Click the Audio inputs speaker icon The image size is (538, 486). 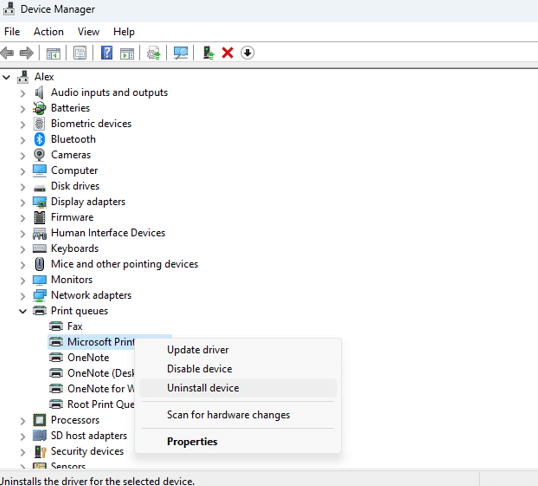[x=39, y=93]
